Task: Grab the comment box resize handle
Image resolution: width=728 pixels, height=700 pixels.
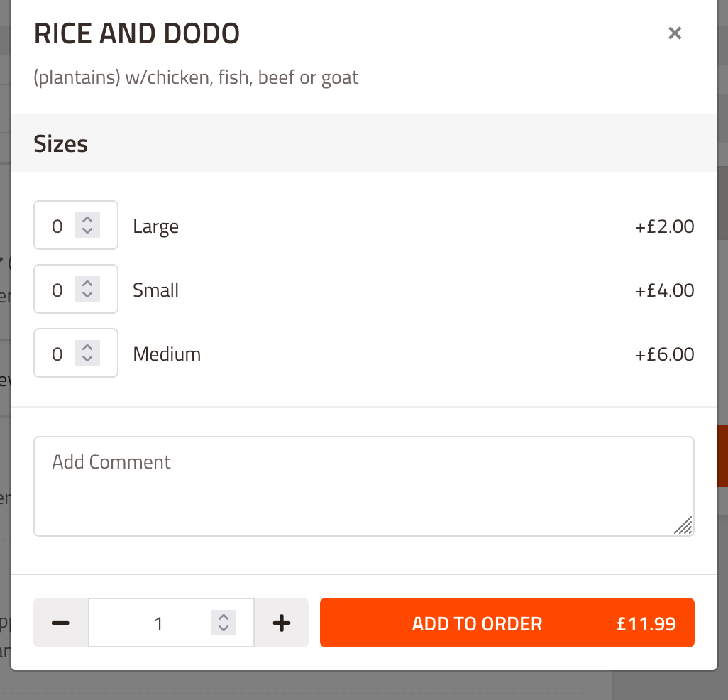Action: [683, 525]
